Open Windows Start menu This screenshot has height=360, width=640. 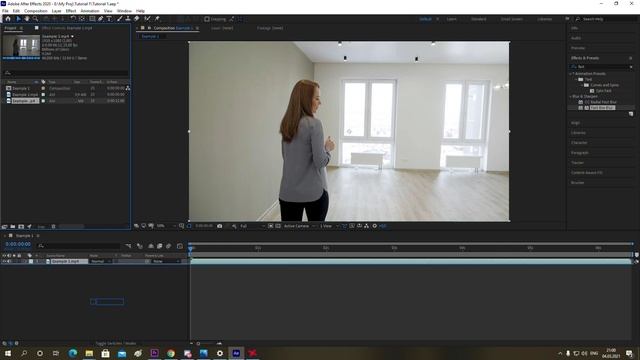(x=7, y=353)
